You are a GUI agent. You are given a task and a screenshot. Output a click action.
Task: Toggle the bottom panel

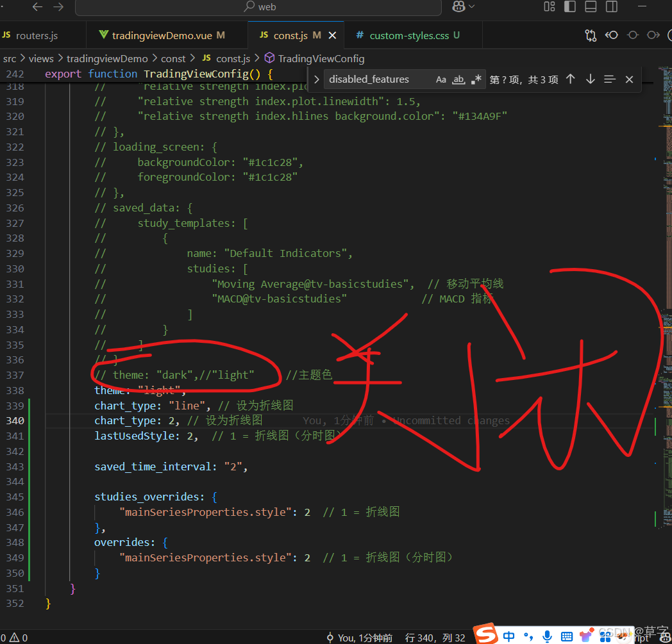tap(591, 6)
